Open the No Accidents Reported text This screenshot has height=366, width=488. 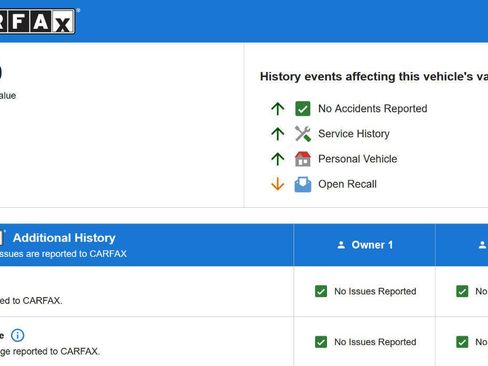coord(373,109)
